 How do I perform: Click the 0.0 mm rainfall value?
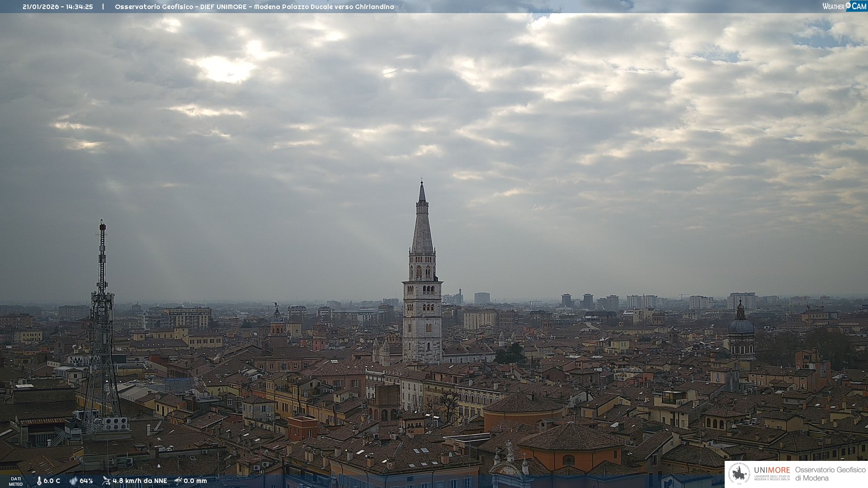click(195, 481)
